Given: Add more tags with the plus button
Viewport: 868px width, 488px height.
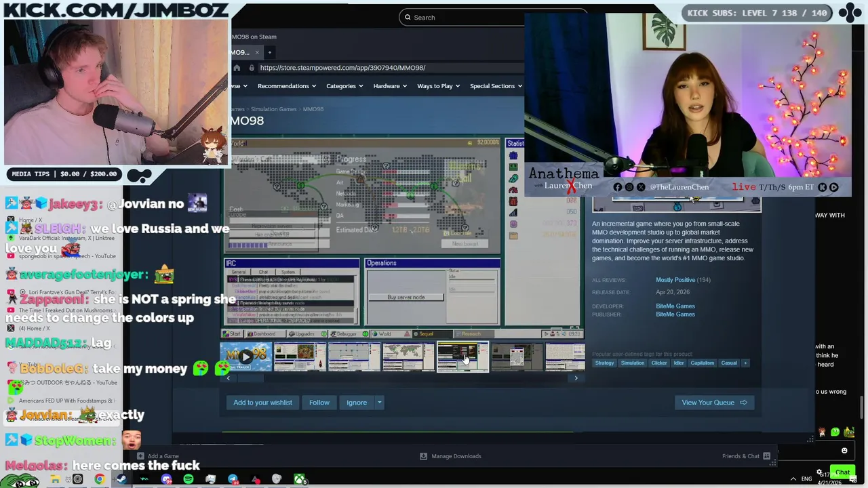Looking at the screenshot, I should (745, 363).
